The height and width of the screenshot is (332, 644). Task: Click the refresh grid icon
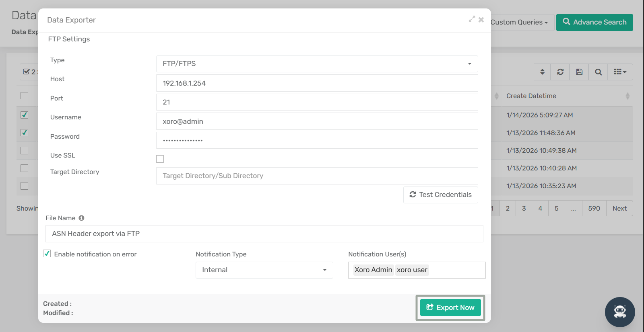(560, 72)
